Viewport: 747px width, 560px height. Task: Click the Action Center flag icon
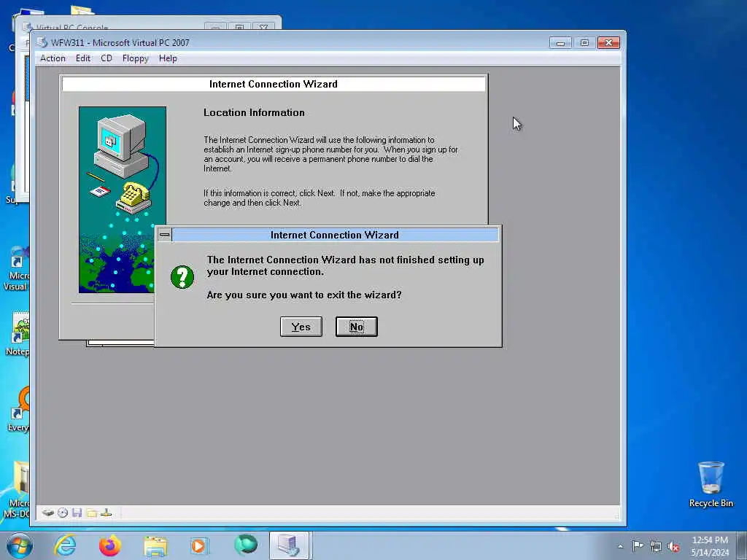pyautogui.click(x=638, y=546)
